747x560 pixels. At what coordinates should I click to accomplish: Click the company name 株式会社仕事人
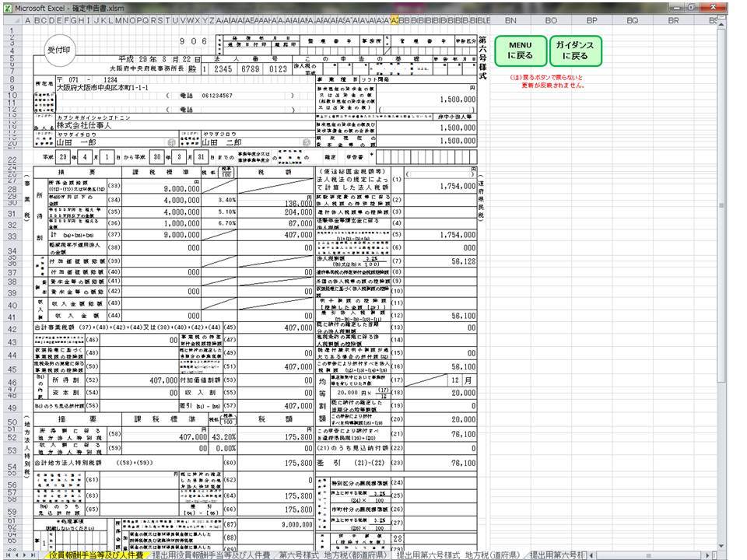coord(83,126)
